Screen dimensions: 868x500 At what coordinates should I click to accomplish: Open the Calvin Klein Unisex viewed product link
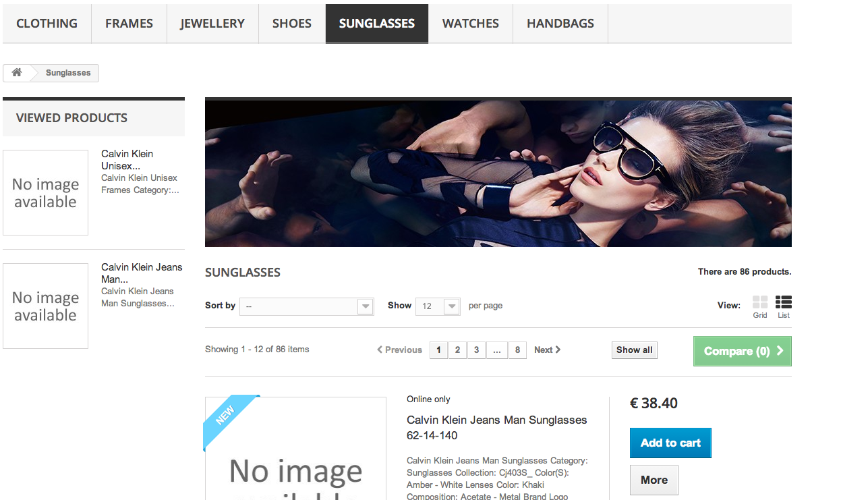tap(127, 160)
